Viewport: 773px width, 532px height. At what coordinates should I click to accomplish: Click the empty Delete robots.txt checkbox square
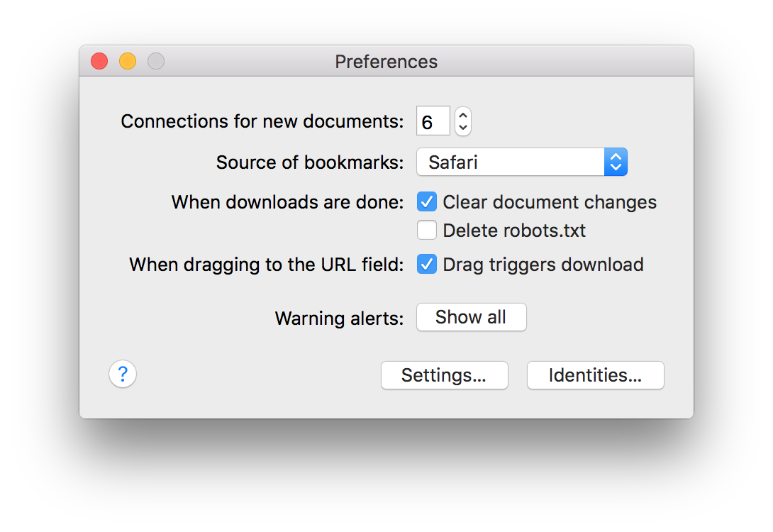(426, 230)
